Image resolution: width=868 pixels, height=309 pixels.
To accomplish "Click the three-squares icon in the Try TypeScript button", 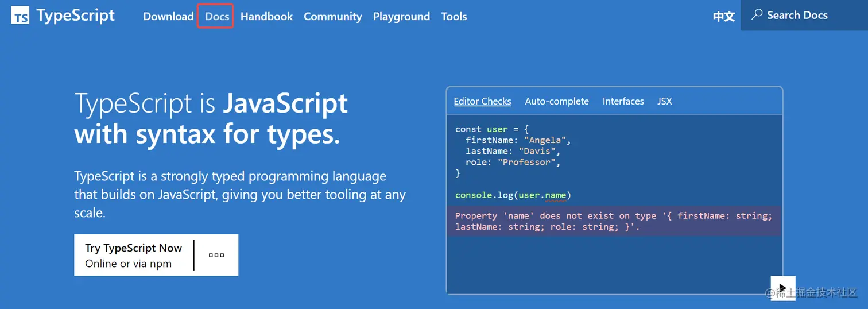I will point(216,255).
